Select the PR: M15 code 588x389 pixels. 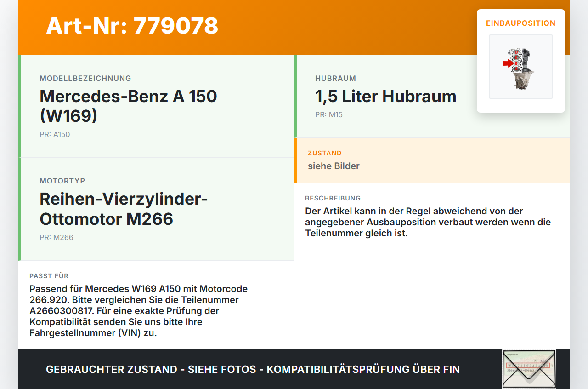pyautogui.click(x=329, y=114)
